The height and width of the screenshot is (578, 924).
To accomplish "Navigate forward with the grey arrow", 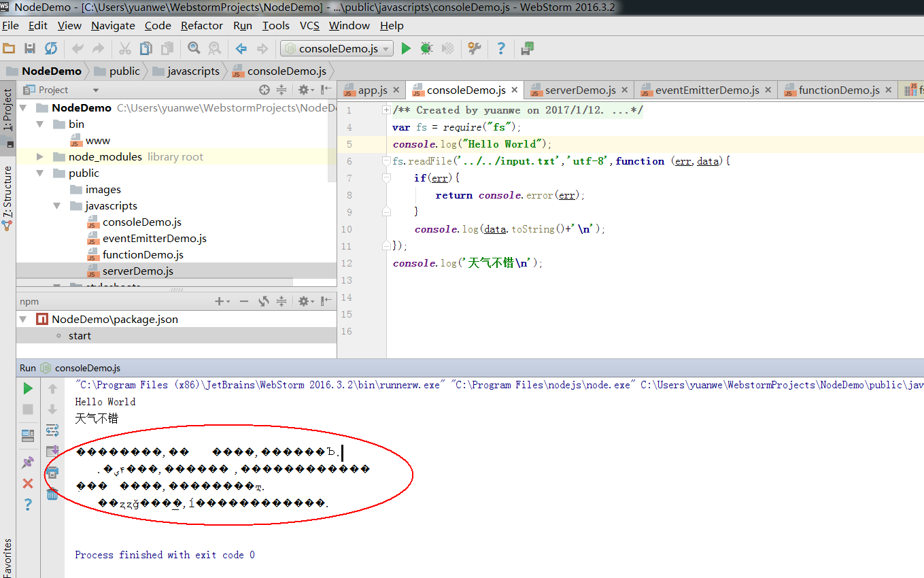I will click(x=262, y=48).
